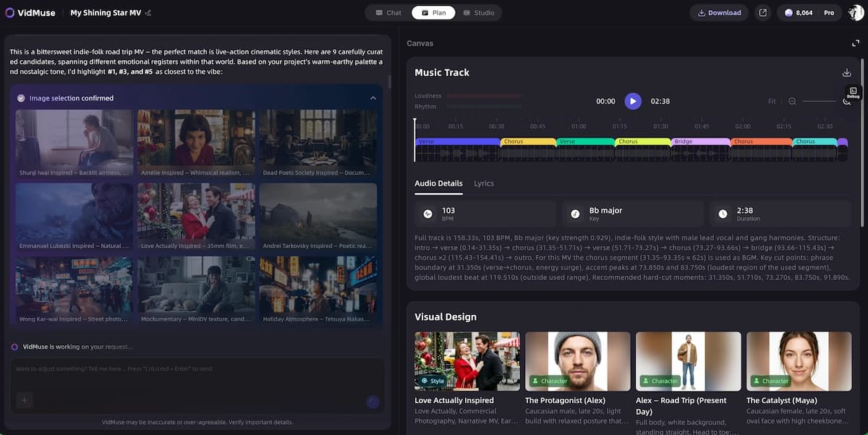868x435 pixels.
Task: Select the Dead Poets Society Inspired thumbnail
Action: (318, 143)
